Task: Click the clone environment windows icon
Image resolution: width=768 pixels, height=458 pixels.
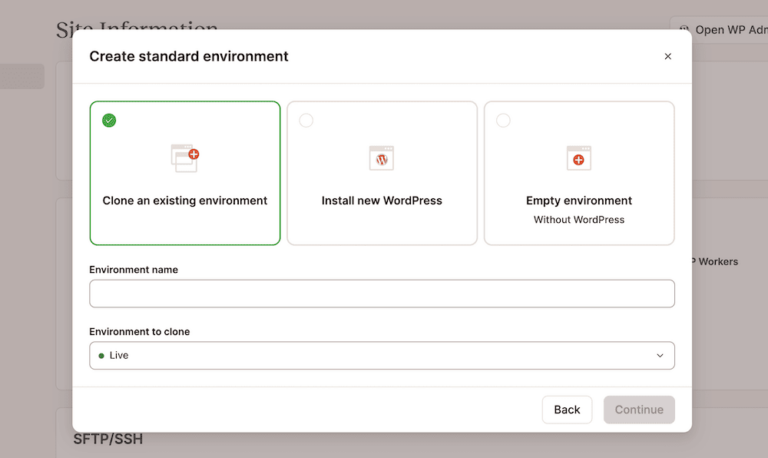Action: (185, 158)
